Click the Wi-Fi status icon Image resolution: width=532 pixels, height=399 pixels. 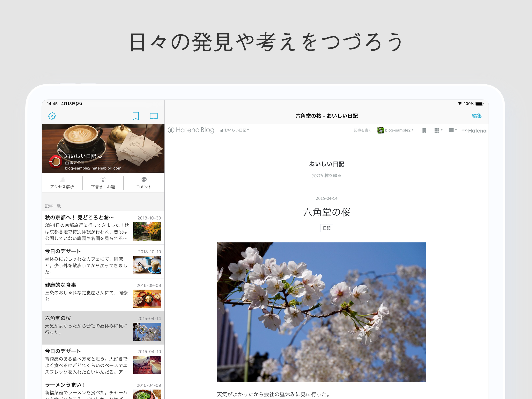click(x=460, y=104)
